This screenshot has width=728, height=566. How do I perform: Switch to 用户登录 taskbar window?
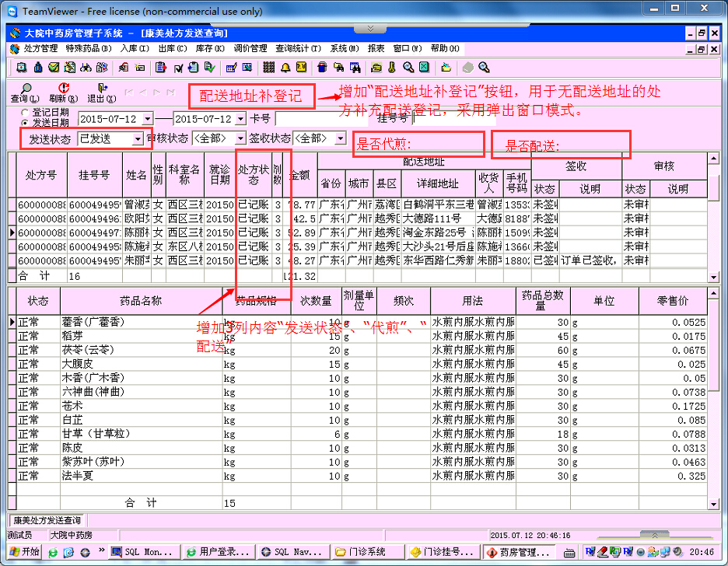pyautogui.click(x=217, y=552)
